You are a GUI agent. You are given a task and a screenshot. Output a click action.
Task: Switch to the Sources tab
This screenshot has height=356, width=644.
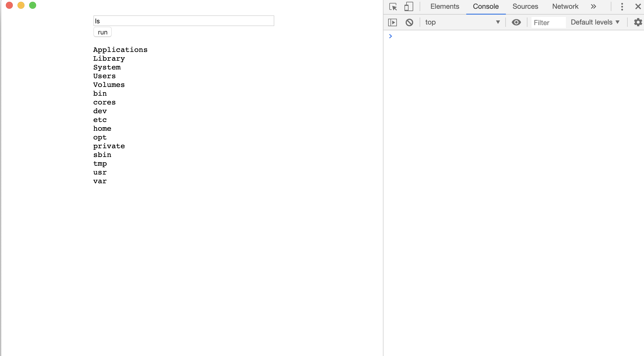click(x=525, y=6)
